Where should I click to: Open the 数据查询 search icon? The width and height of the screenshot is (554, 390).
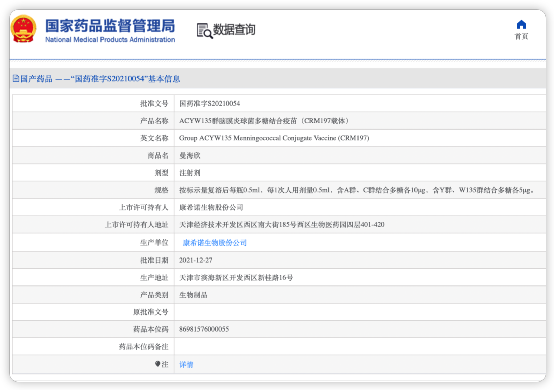point(205,31)
